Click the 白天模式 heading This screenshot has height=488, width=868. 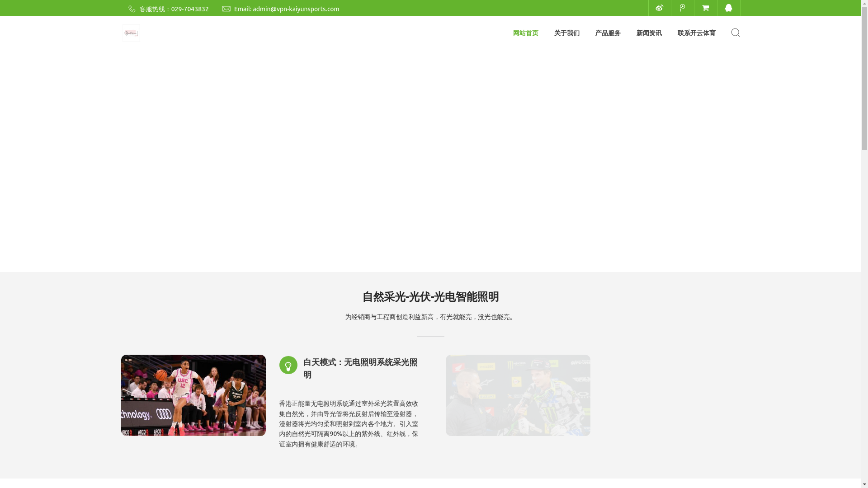click(360, 369)
